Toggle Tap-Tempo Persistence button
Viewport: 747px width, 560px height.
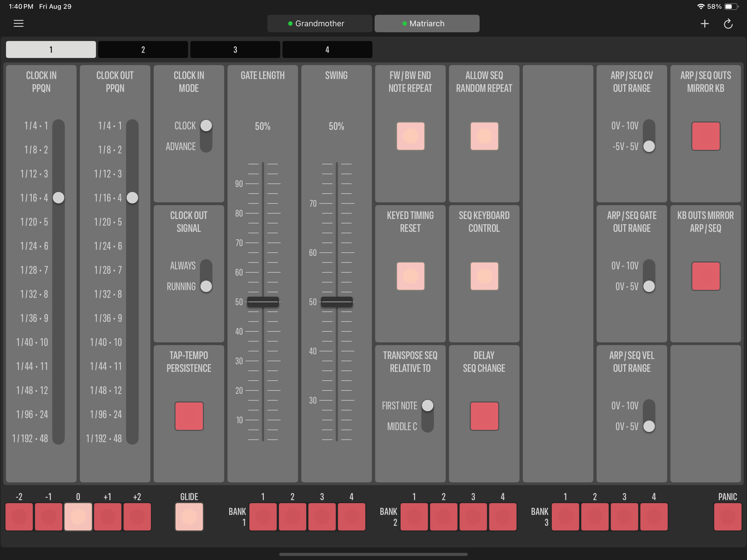189,416
